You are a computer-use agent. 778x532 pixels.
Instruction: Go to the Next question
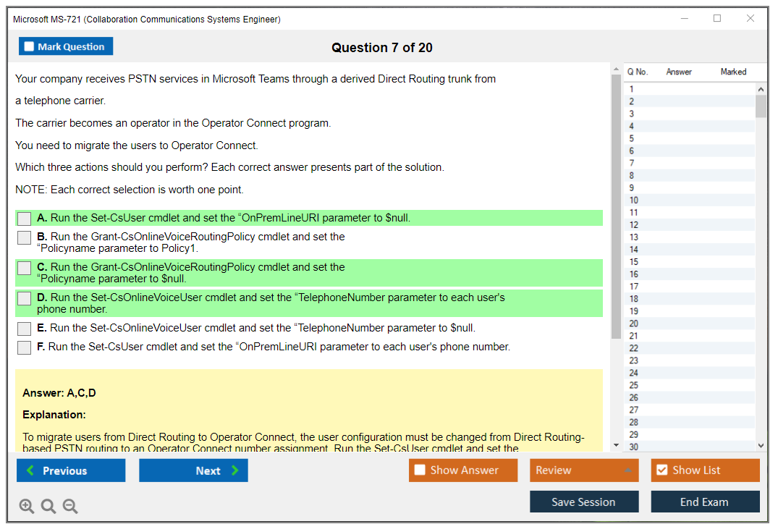tap(193, 470)
